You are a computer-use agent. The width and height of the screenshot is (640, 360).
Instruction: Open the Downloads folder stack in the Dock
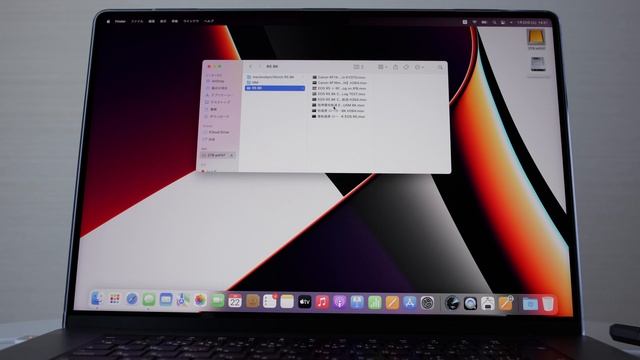530,304
